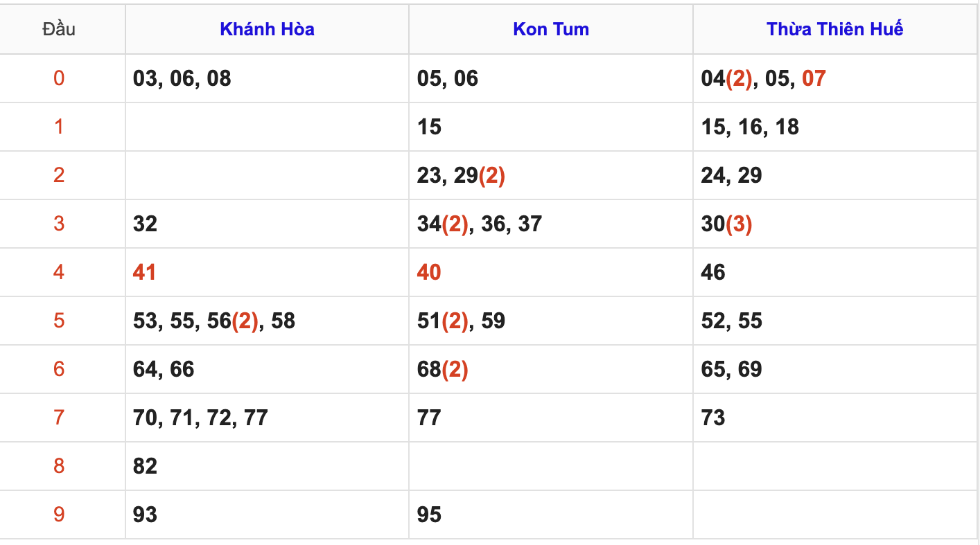The height and width of the screenshot is (545, 980).
Task: Select the red 41 in Khánh Hòa column
Action: tap(144, 272)
